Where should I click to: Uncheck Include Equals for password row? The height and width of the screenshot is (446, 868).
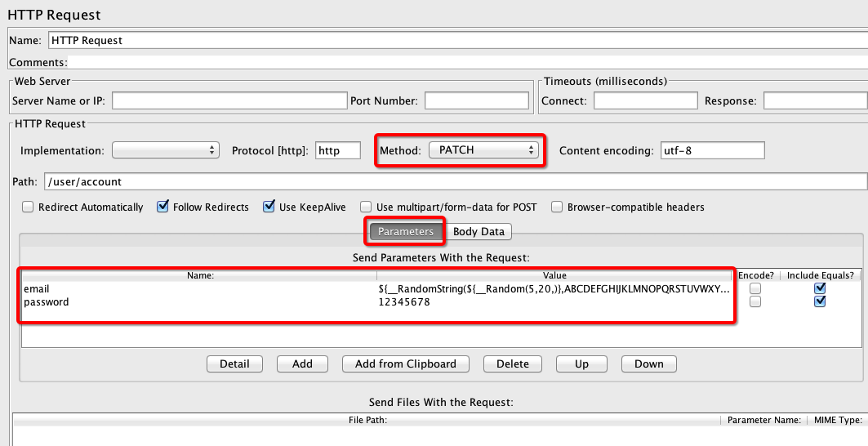[820, 301]
